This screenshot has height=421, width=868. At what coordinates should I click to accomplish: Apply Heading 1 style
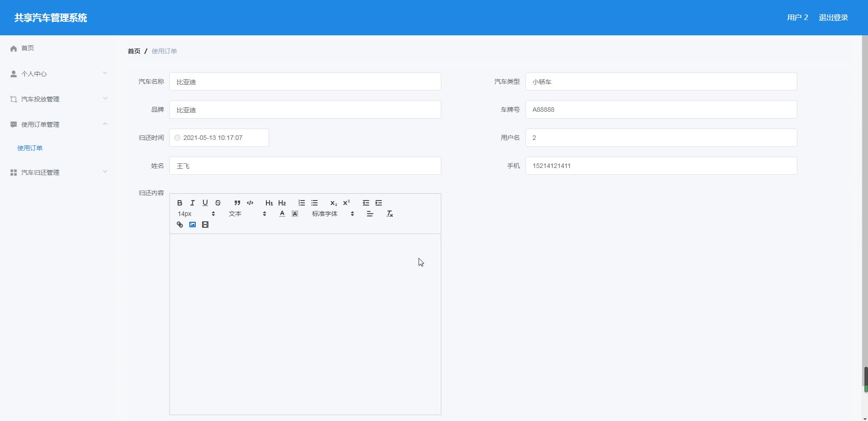click(269, 203)
